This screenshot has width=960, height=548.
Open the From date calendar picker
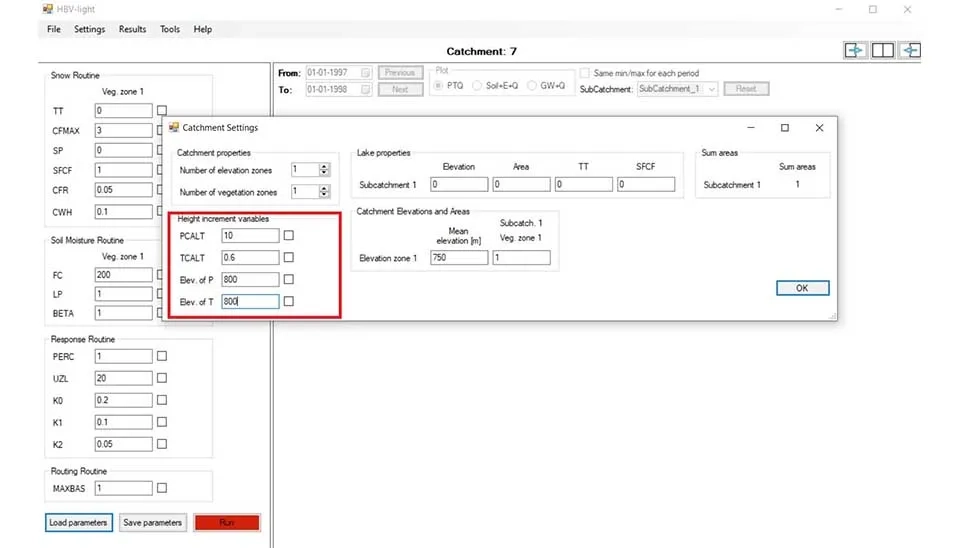coord(365,73)
